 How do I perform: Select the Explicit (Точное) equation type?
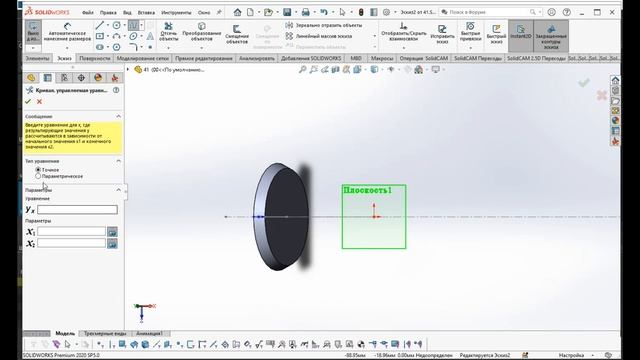tap(38, 169)
